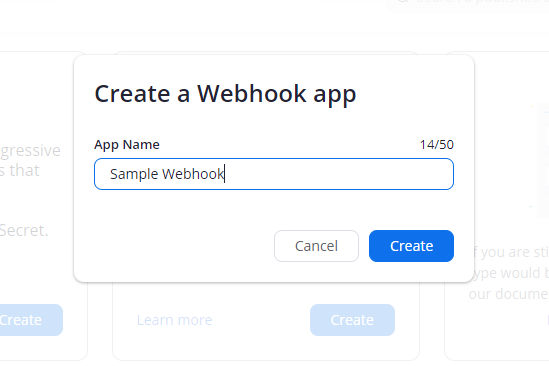Click the faded 'gressive' text on left card
This screenshot has width=549, height=366.
30,151
